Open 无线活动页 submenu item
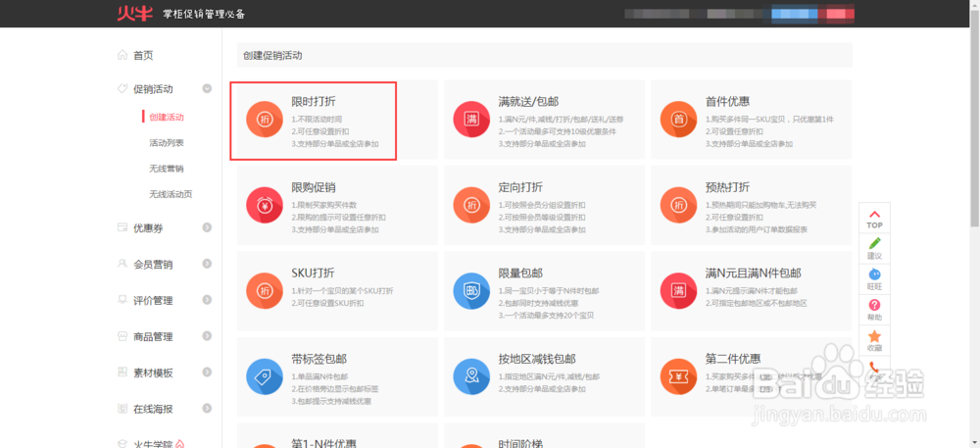980x448 pixels. pyautogui.click(x=171, y=194)
